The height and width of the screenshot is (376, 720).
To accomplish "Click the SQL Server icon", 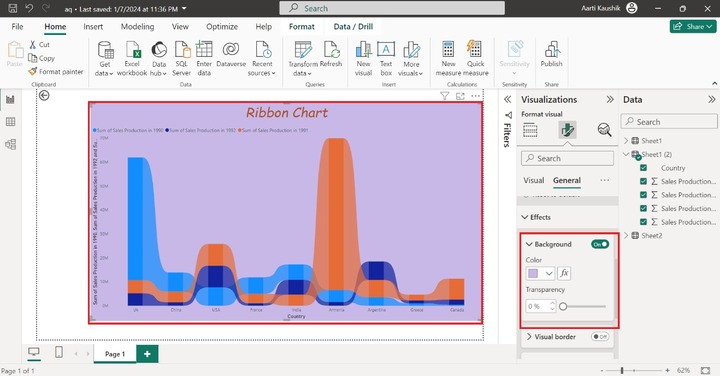I will [182, 50].
